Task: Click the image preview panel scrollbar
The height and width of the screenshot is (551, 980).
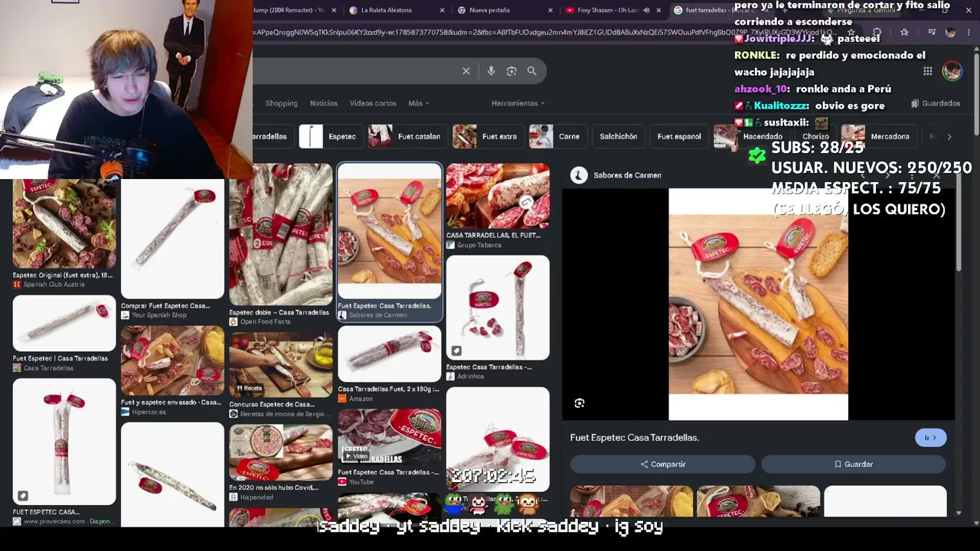Action: [959, 222]
